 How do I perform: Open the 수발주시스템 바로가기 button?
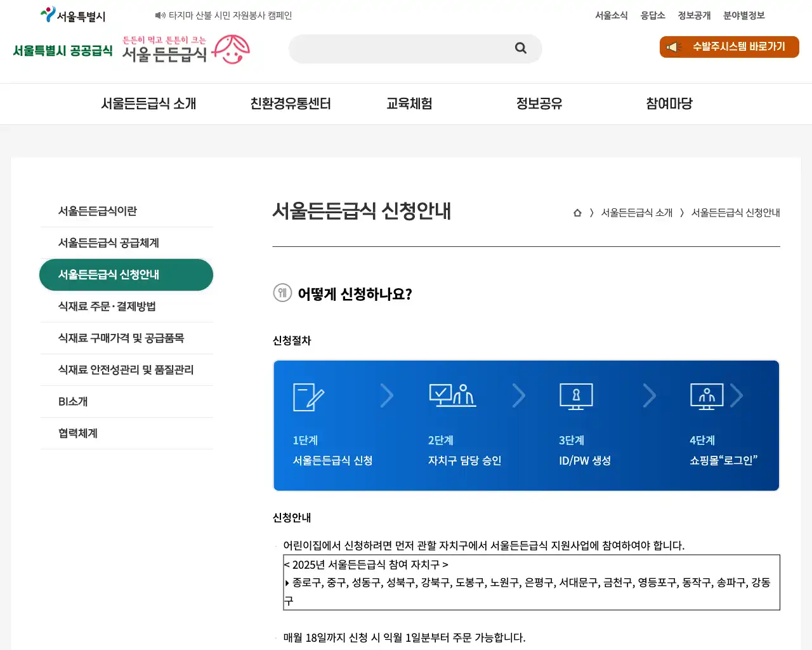point(728,46)
